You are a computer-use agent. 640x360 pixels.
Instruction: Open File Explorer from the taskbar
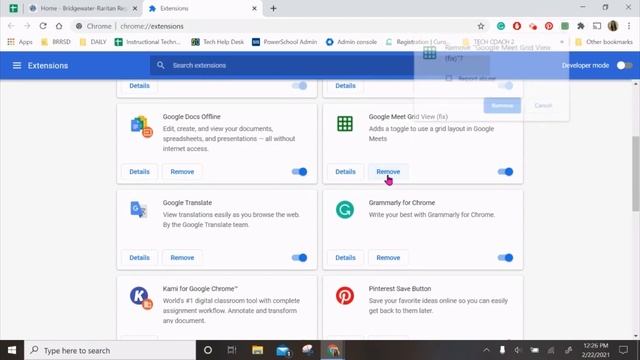(x=257, y=350)
